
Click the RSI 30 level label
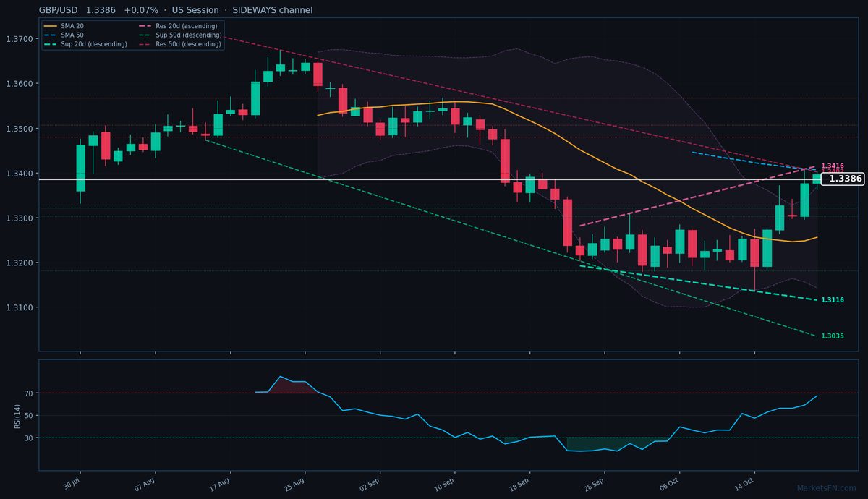pyautogui.click(x=29, y=438)
